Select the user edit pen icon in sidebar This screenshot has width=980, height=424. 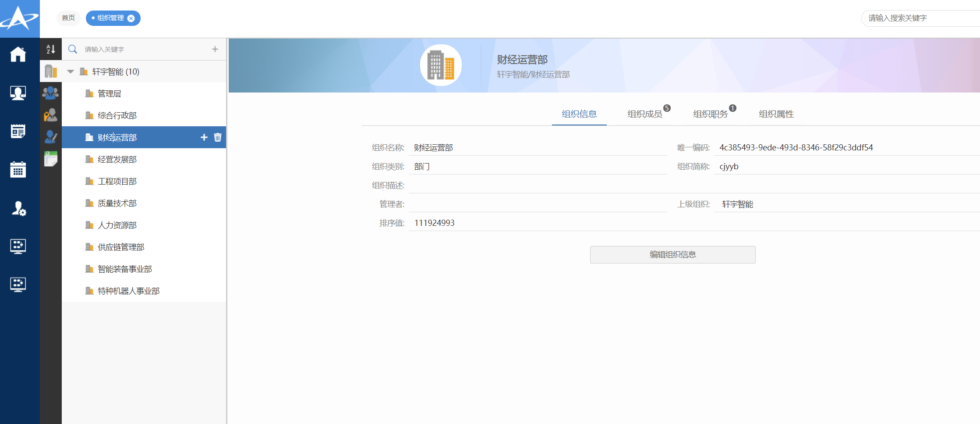[x=51, y=137]
